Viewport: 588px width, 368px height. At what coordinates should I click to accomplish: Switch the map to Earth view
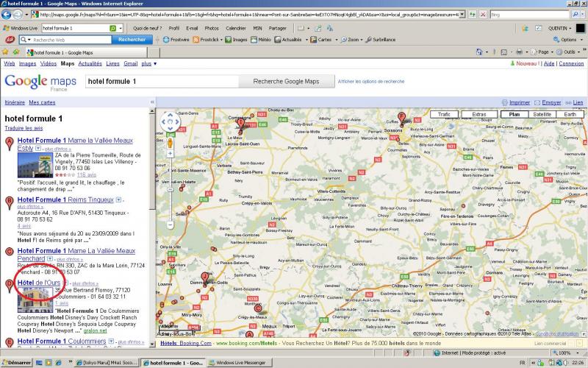click(570, 114)
